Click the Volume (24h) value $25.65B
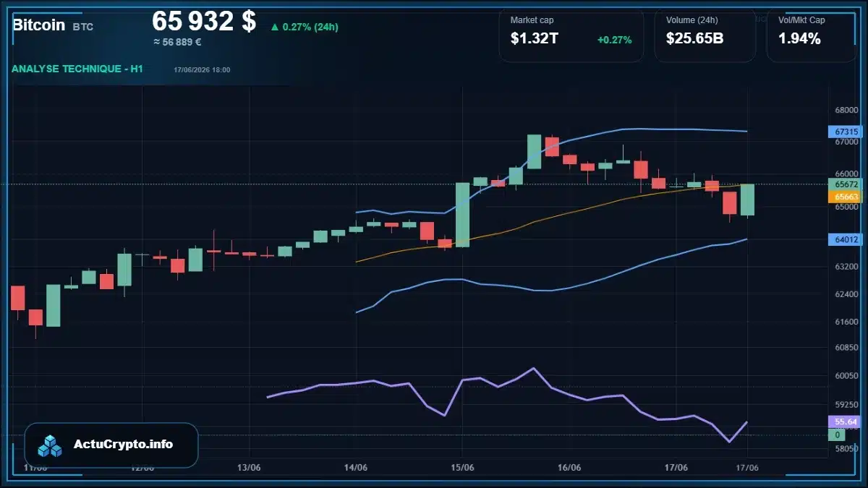The image size is (868, 488). point(694,39)
